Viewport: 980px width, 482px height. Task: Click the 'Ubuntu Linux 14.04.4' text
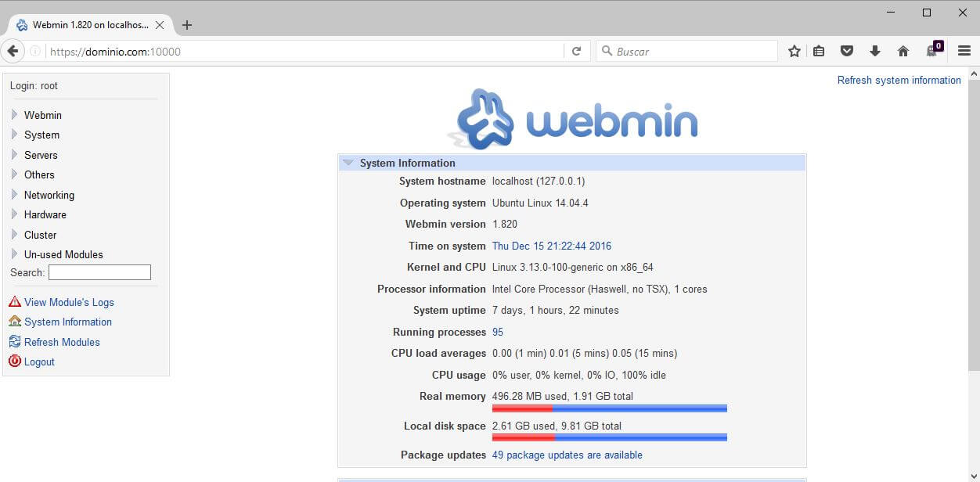point(540,203)
